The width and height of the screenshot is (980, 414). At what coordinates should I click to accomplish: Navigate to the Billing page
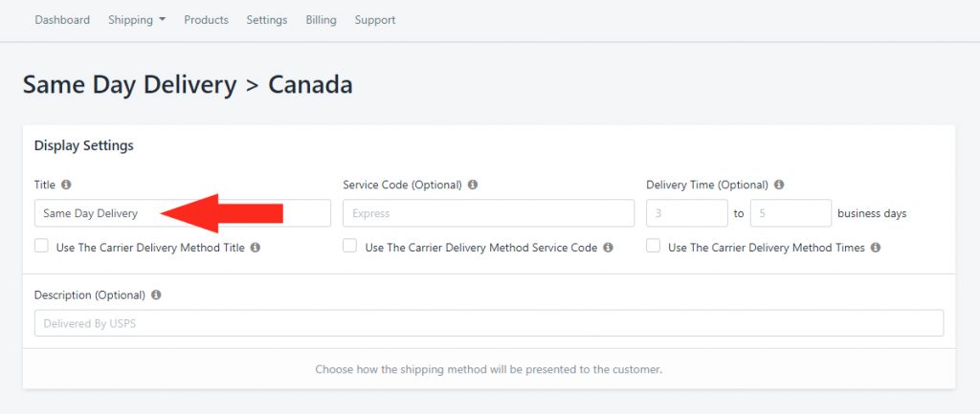[322, 20]
